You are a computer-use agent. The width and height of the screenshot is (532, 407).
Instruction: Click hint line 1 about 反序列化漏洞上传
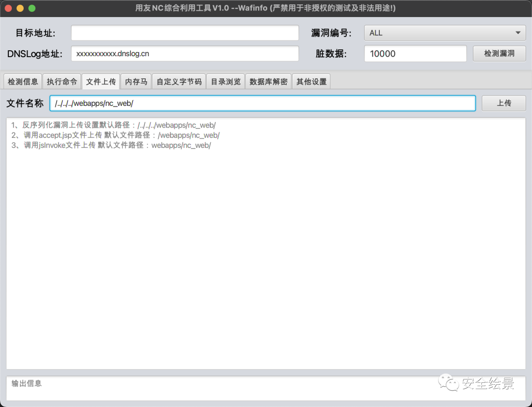coord(113,125)
